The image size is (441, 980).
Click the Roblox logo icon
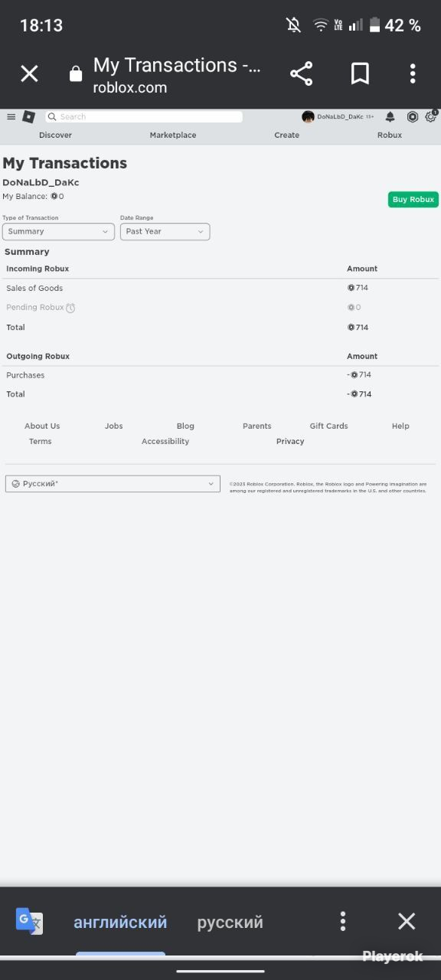(x=28, y=117)
